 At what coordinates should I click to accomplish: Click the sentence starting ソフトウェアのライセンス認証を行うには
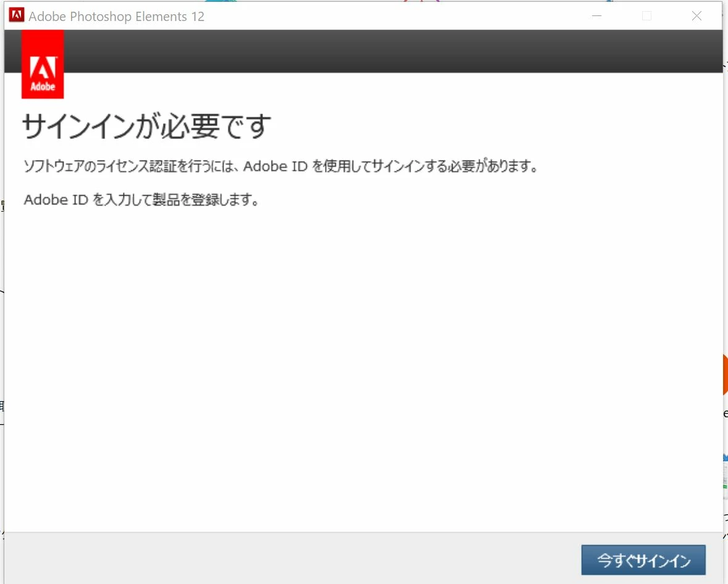[x=281, y=165]
